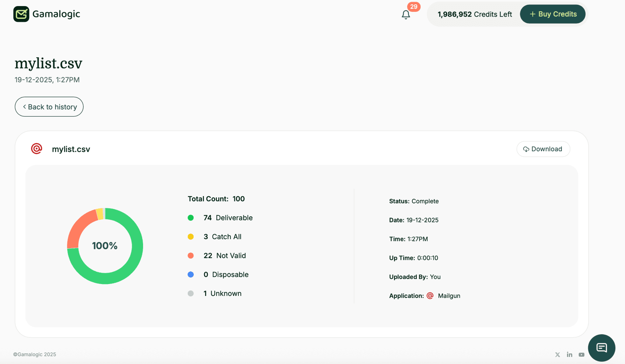This screenshot has width=625, height=364.
Task: Open the YouTube icon in footer
Action: pyautogui.click(x=581, y=354)
